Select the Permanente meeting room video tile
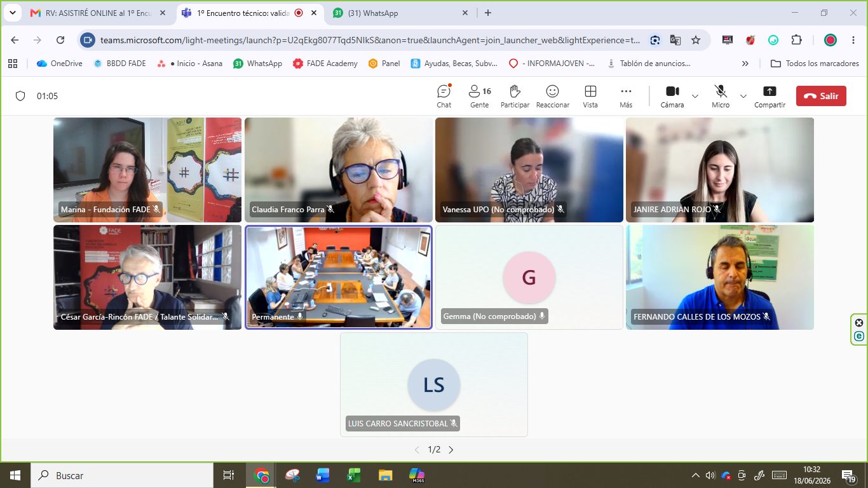 tap(339, 277)
